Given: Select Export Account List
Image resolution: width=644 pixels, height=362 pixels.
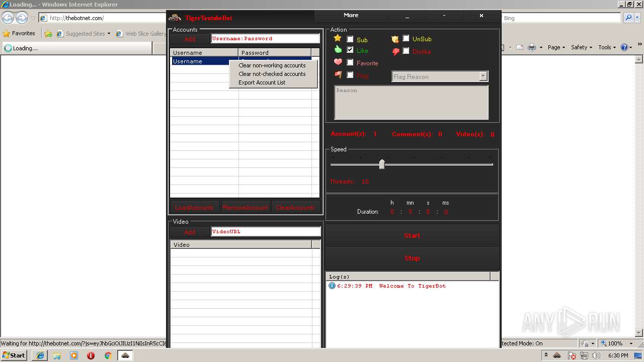Looking at the screenshot, I should point(262,82).
